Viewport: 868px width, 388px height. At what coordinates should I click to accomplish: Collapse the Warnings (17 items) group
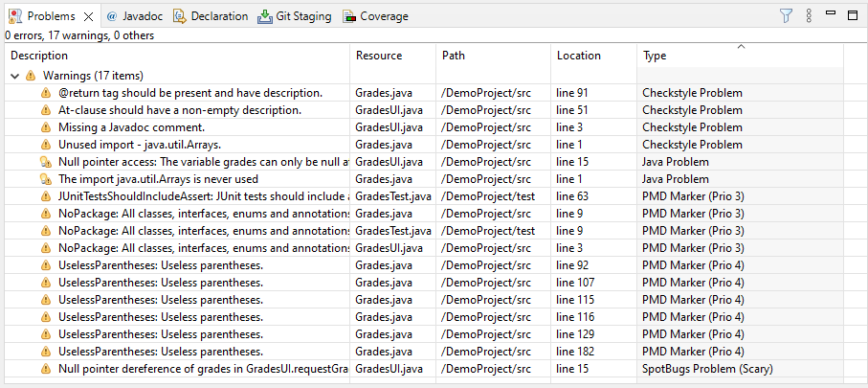click(14, 76)
